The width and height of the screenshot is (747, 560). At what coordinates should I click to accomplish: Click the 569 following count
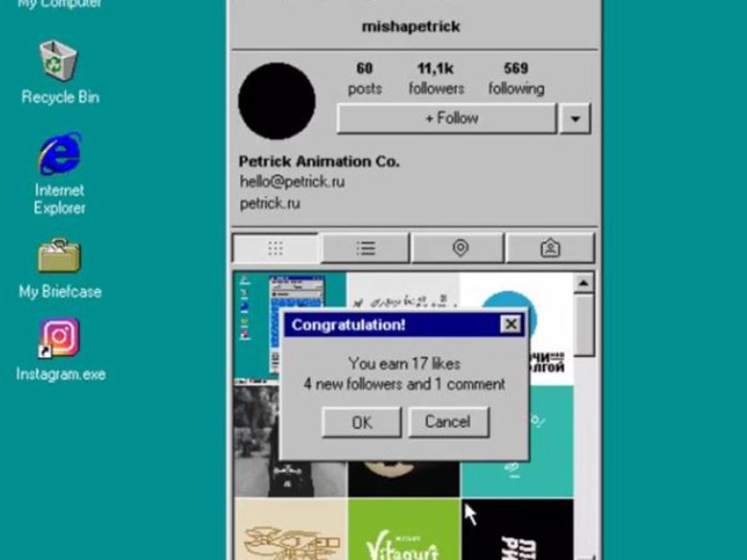point(516,78)
